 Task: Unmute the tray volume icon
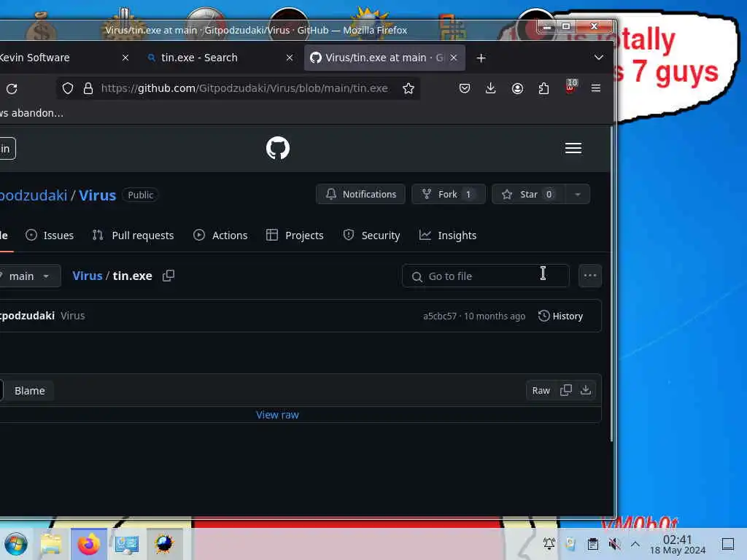[614, 544]
